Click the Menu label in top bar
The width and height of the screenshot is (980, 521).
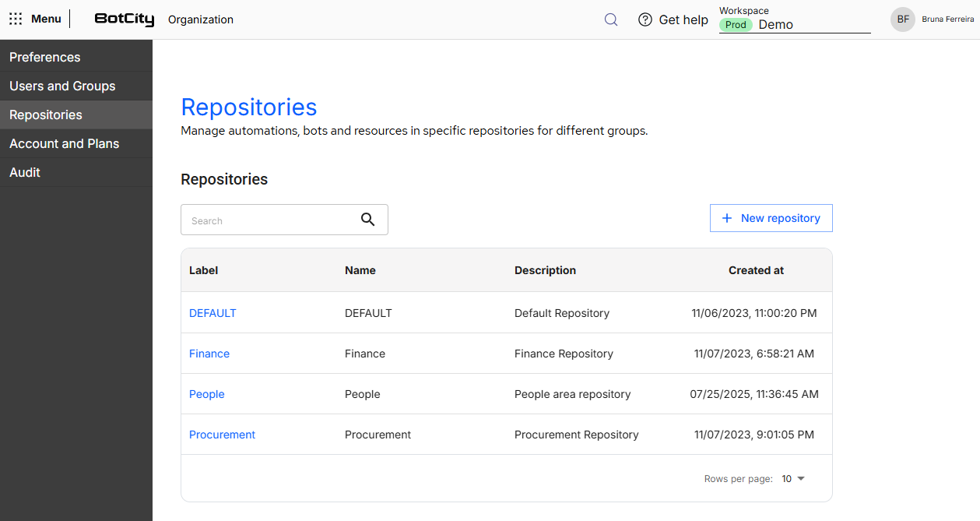[46, 19]
